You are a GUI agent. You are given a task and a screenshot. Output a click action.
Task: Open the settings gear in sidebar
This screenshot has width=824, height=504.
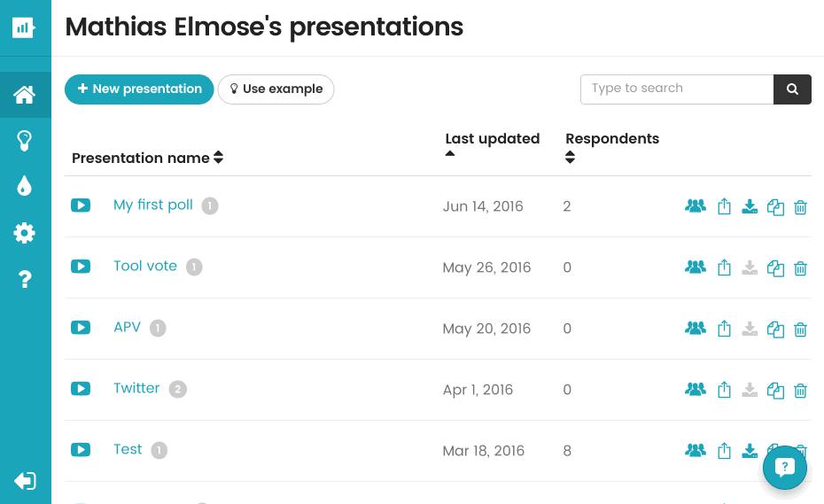(x=25, y=232)
